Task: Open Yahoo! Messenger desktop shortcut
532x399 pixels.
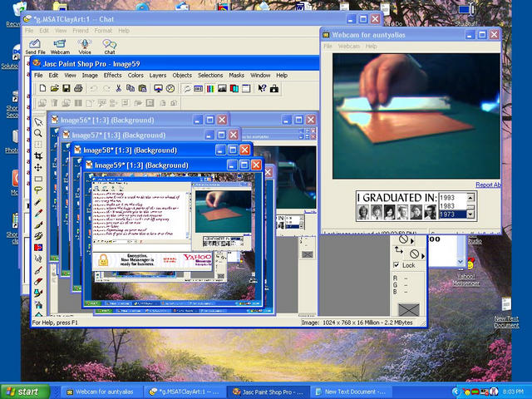Action: [466, 273]
